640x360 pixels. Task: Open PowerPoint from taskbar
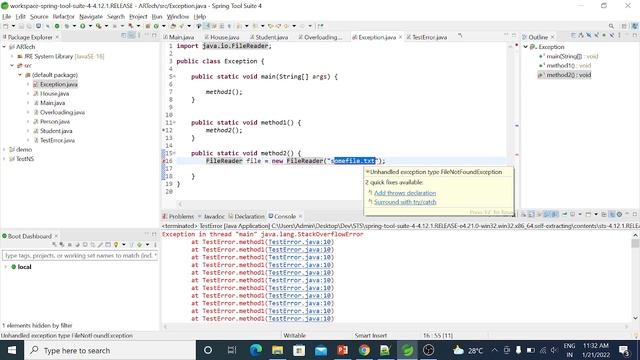click(x=342, y=350)
